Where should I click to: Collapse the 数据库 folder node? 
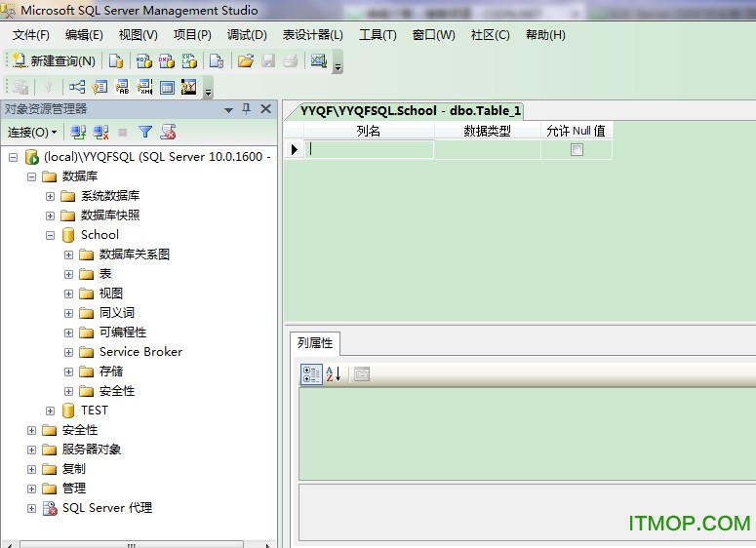pyautogui.click(x=32, y=176)
